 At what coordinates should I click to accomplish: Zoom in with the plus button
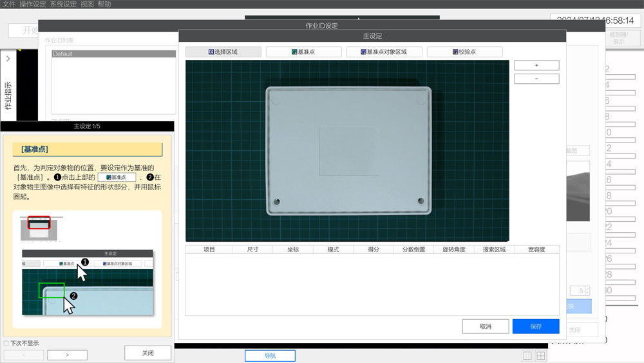536,66
